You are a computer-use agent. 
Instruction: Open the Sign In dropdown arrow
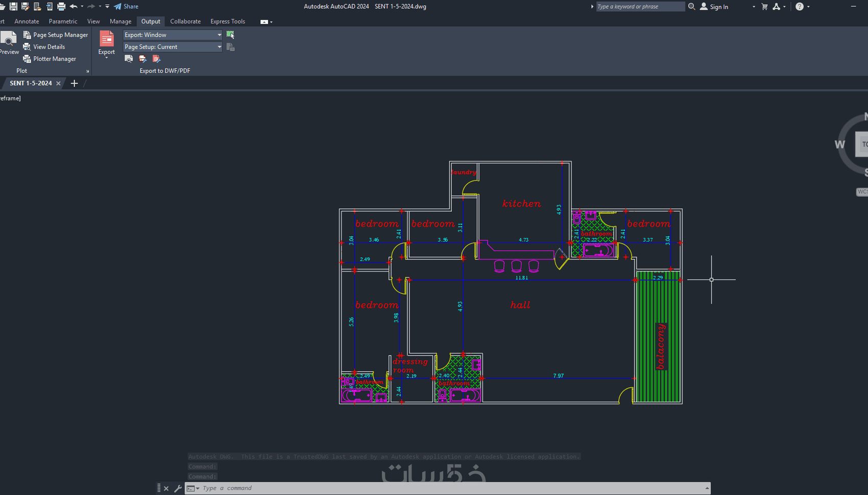point(754,7)
